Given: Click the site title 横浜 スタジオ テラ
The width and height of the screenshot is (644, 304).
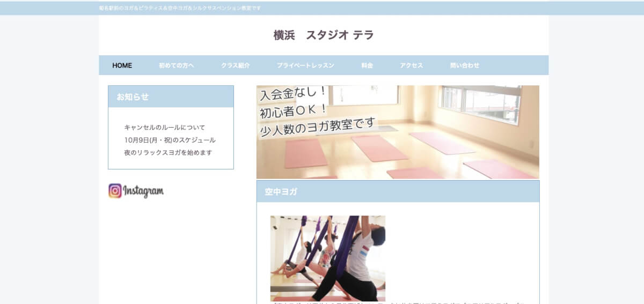Looking at the screenshot, I should 324,35.
